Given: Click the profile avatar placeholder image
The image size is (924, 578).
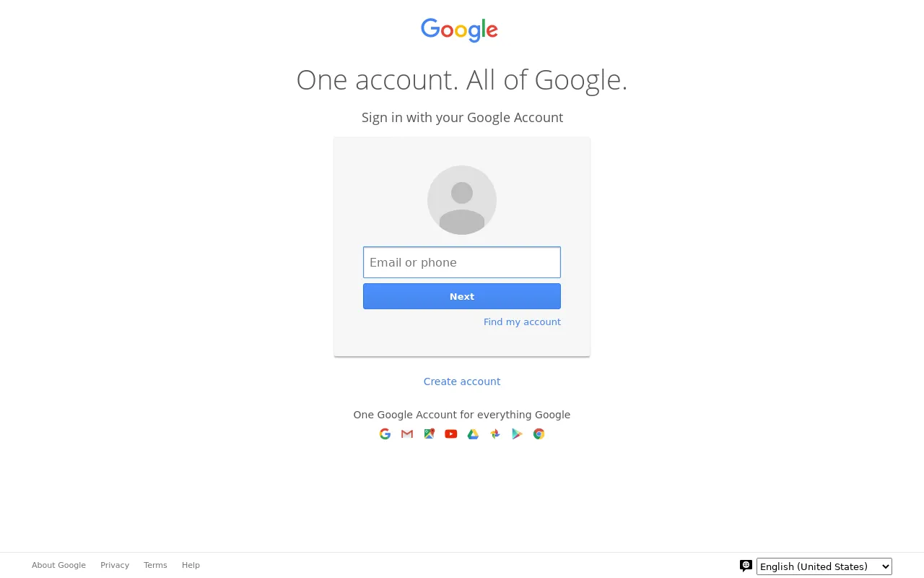Looking at the screenshot, I should (x=462, y=200).
